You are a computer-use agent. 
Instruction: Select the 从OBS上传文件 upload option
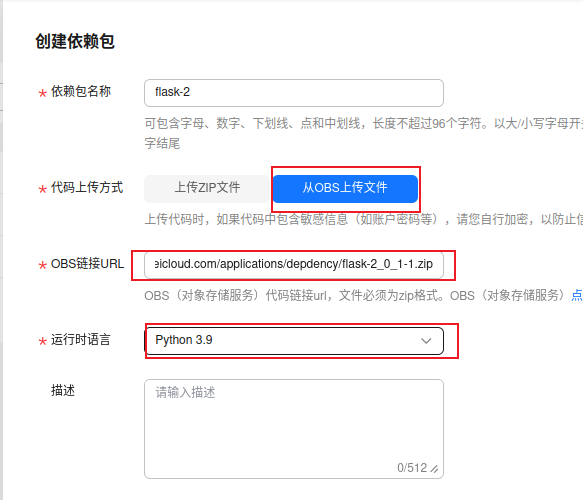(345, 188)
